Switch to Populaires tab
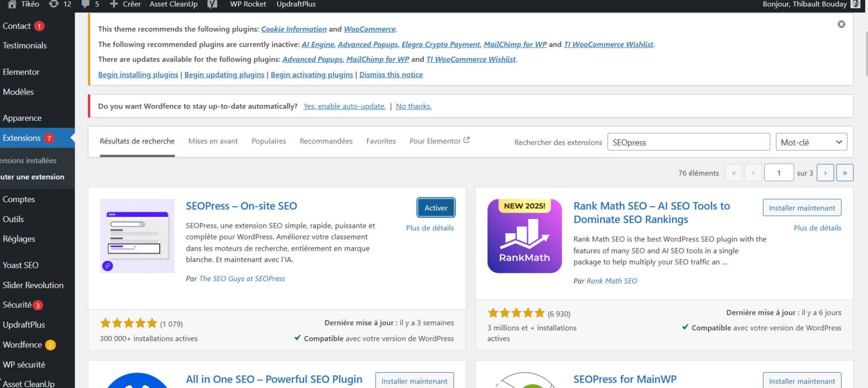This screenshot has height=388, width=868. 269,141
